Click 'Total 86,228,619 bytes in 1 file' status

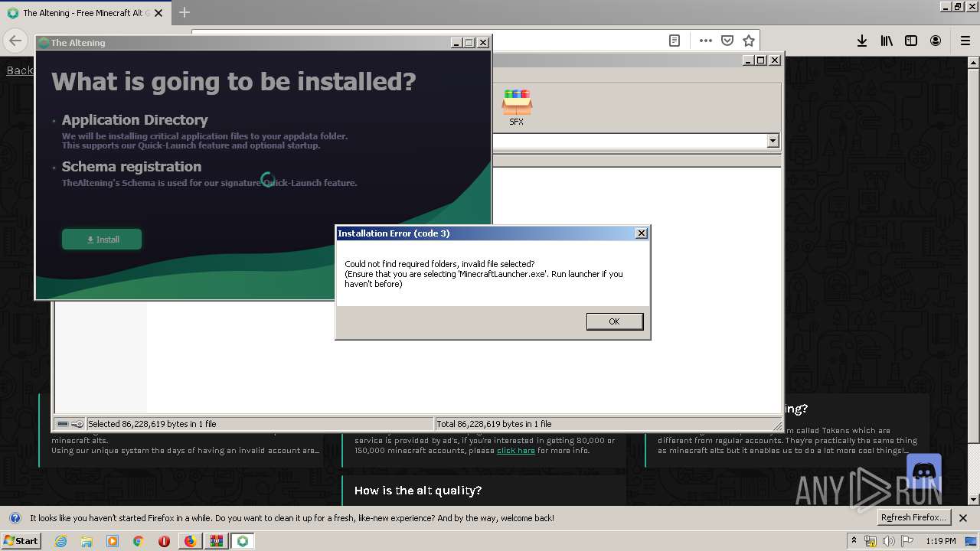pyautogui.click(x=494, y=424)
